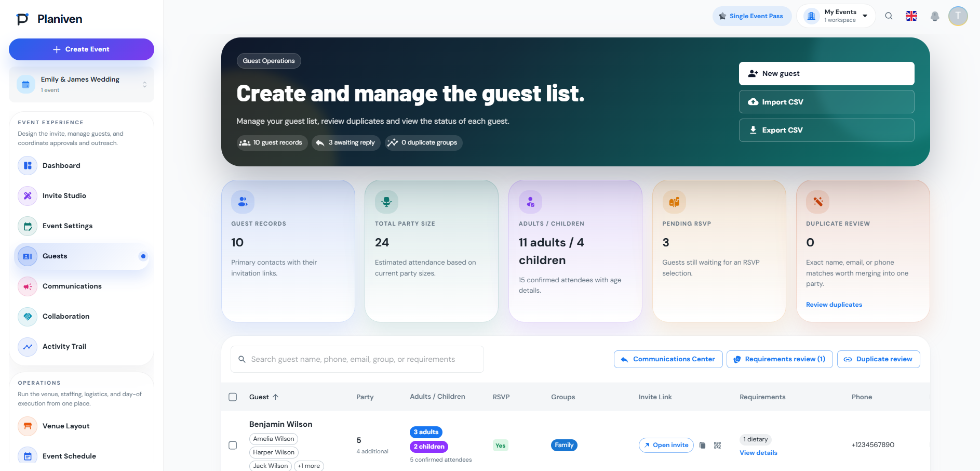980x471 pixels.
Task: Click the Single Event Pass badge
Action: [x=751, y=16]
